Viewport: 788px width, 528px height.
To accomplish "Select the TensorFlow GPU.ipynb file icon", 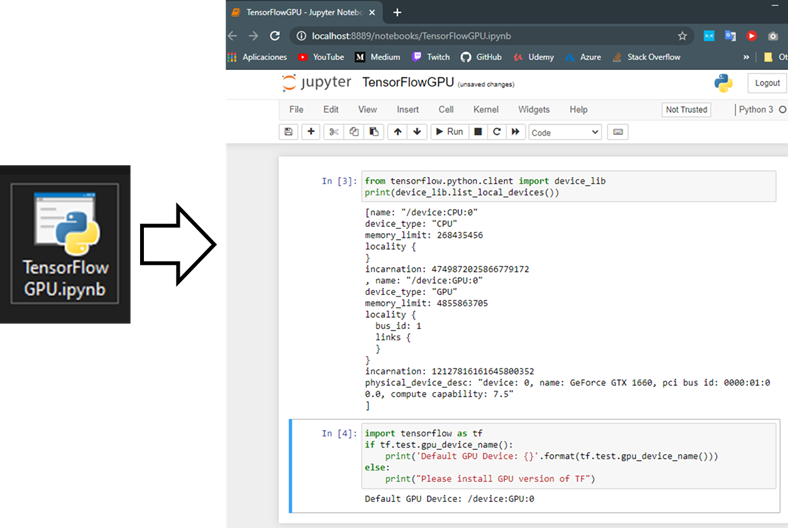I will point(65,244).
